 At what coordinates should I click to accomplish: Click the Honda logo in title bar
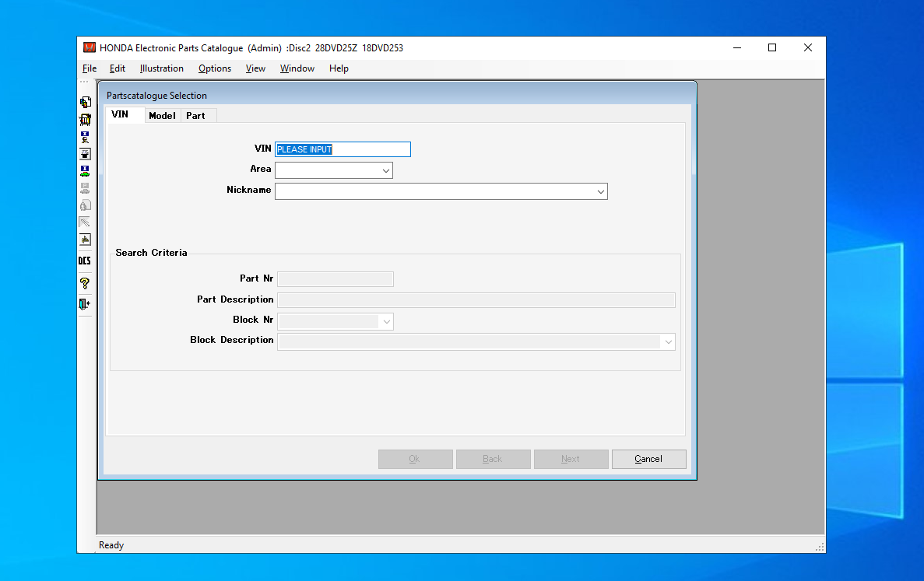[90, 47]
